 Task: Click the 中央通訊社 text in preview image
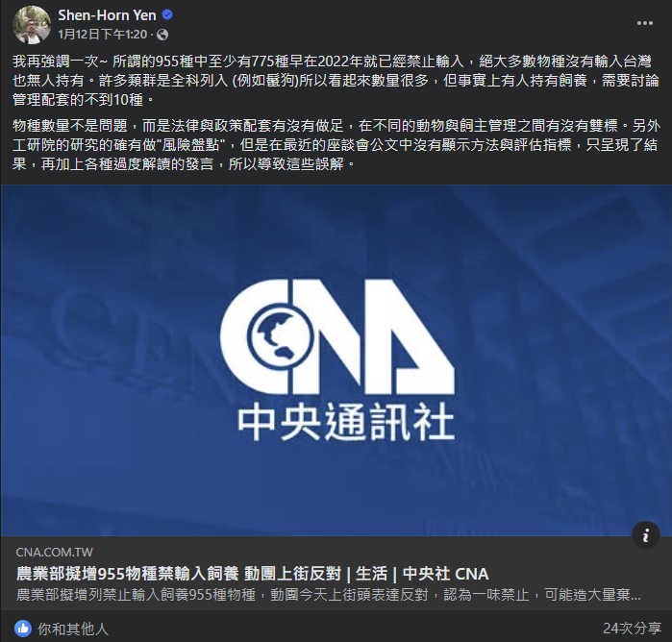(346, 421)
